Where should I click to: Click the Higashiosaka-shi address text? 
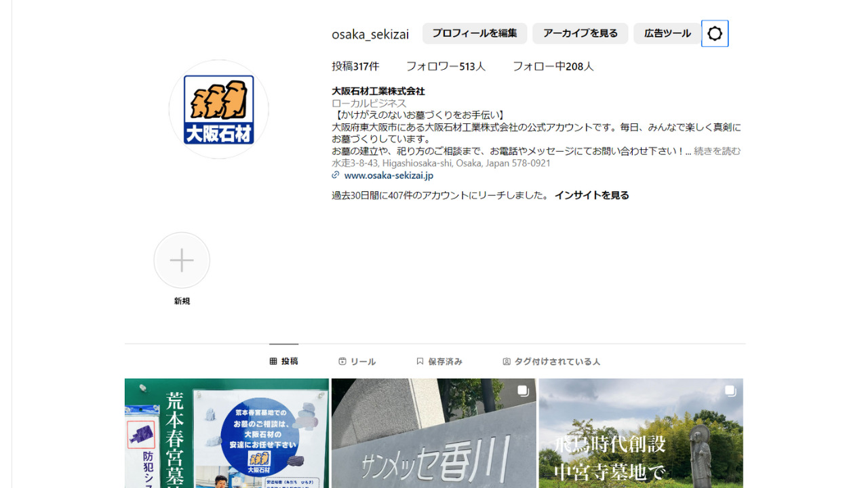[441, 163]
